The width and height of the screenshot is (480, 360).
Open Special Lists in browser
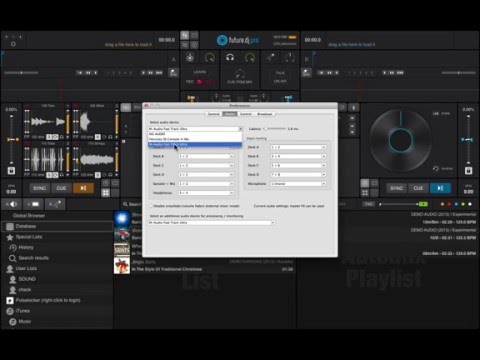29,237
